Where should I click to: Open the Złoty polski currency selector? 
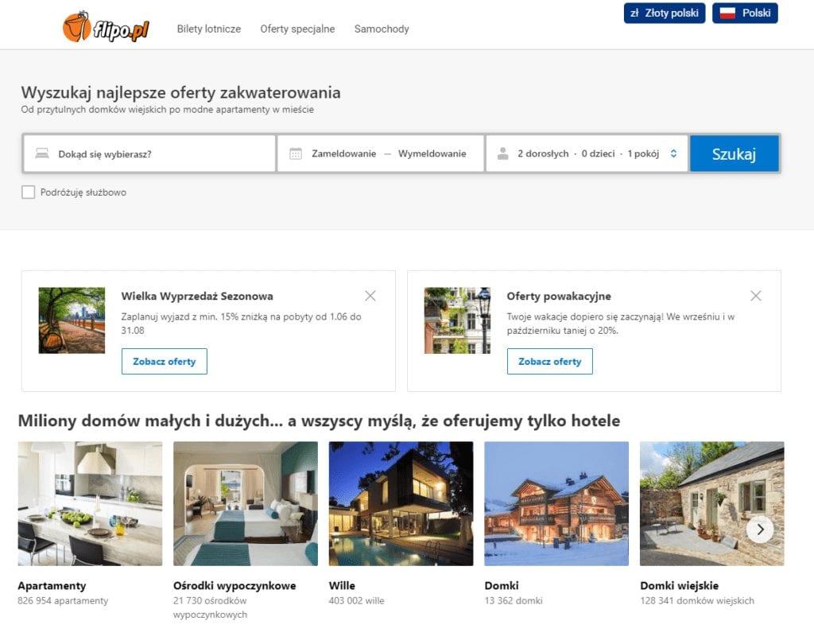tap(665, 13)
